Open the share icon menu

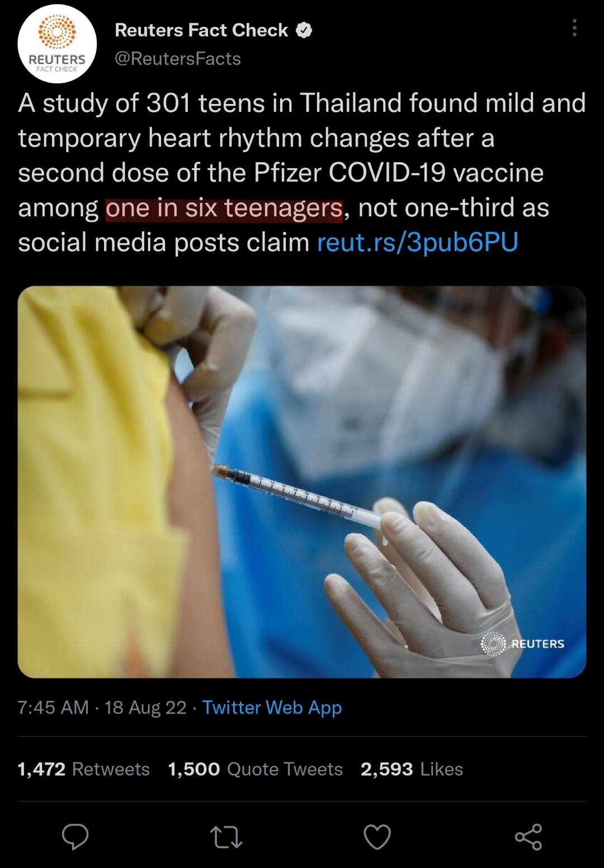click(528, 837)
